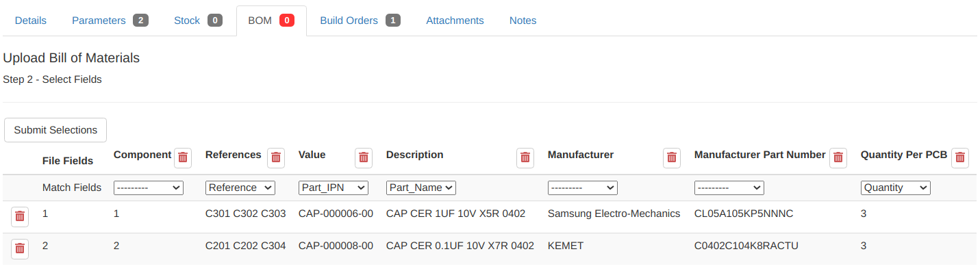Open the Reference match field dropdown
The image size is (980, 269).
[240, 188]
